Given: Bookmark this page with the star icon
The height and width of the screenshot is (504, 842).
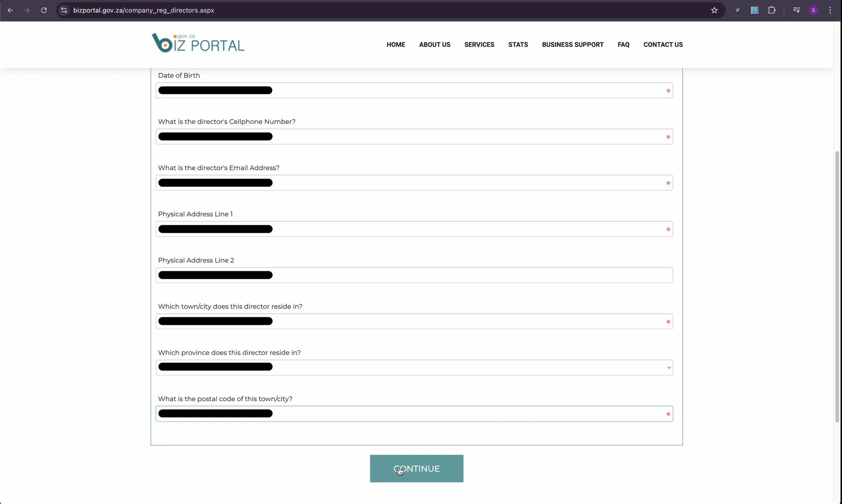Looking at the screenshot, I should coord(714,10).
